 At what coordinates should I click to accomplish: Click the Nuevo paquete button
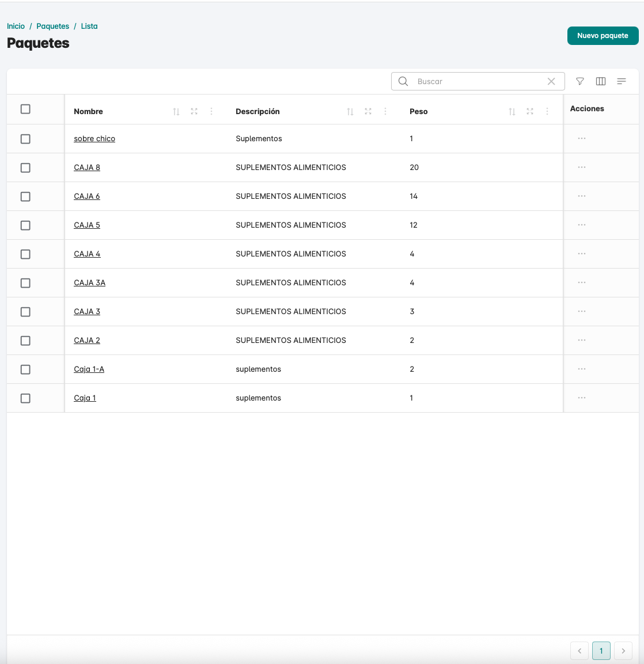[603, 36]
